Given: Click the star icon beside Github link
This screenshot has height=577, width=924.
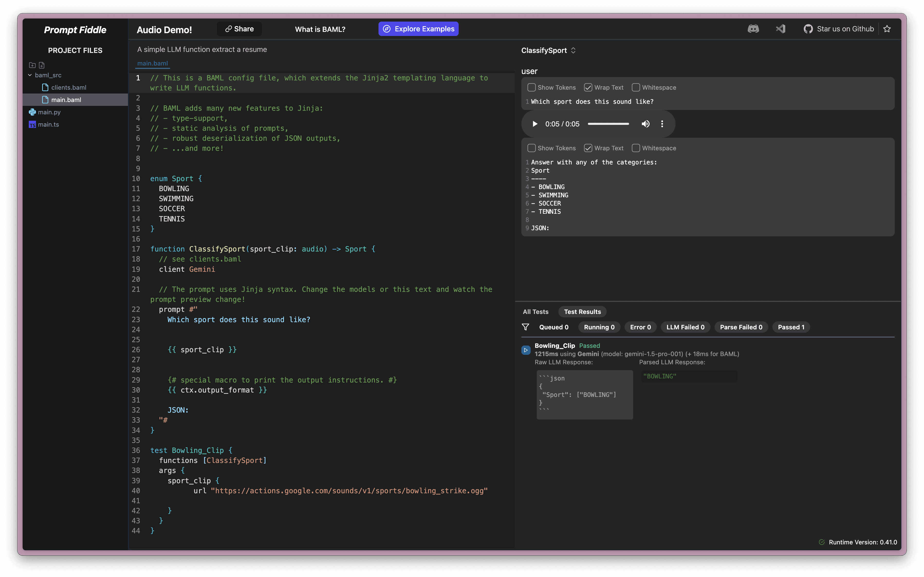Looking at the screenshot, I should click(x=887, y=29).
